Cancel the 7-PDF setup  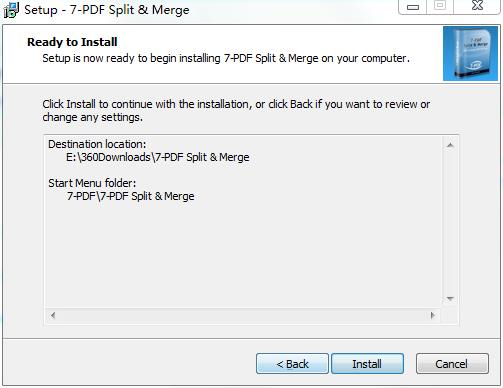coord(452,364)
